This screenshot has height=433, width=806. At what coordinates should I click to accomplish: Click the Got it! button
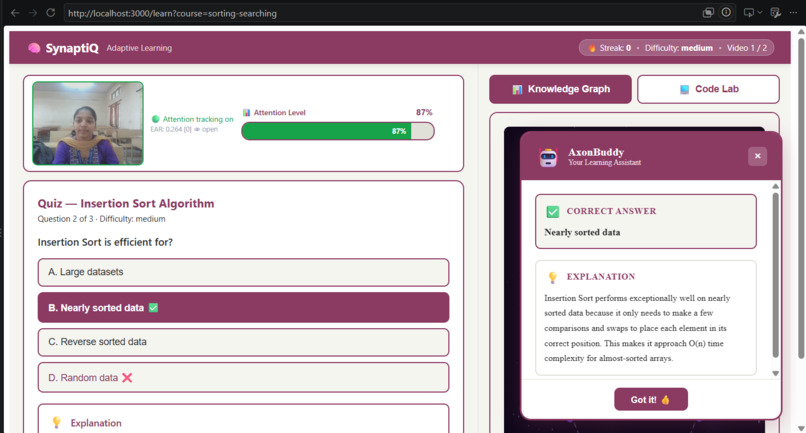(x=651, y=399)
